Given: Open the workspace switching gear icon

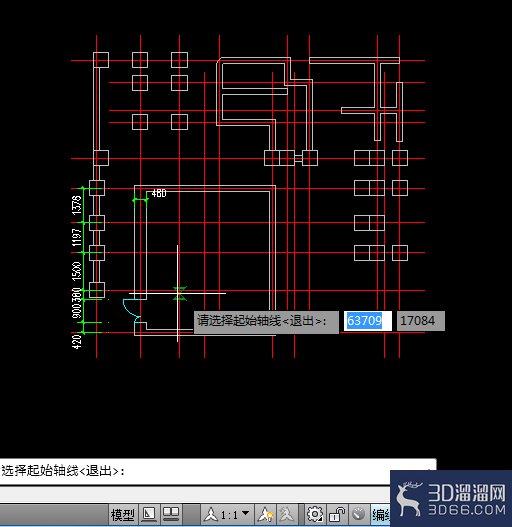Looking at the screenshot, I should click(315, 514).
